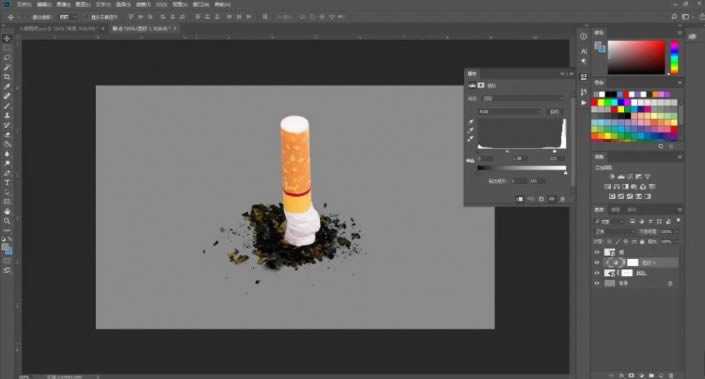
Task: Reset Levels adjustment to defaults icon
Action: (x=541, y=199)
